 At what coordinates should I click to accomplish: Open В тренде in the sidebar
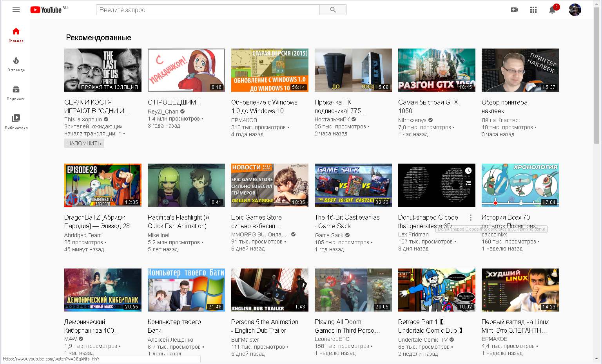(16, 64)
